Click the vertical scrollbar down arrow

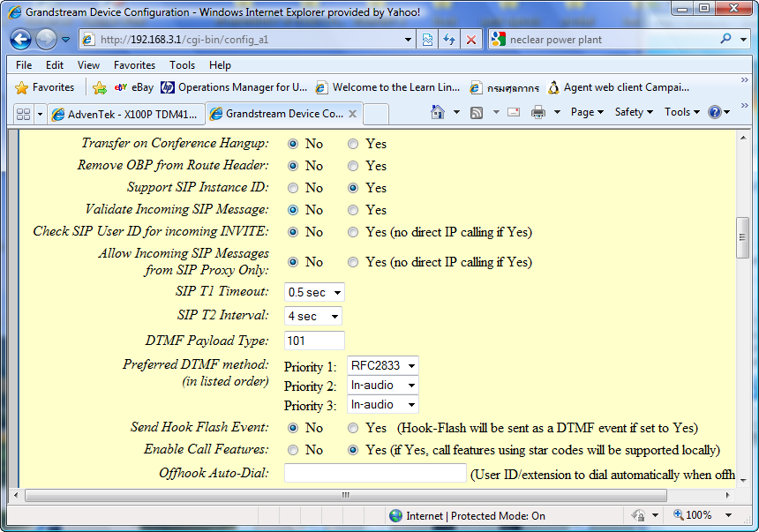743,480
